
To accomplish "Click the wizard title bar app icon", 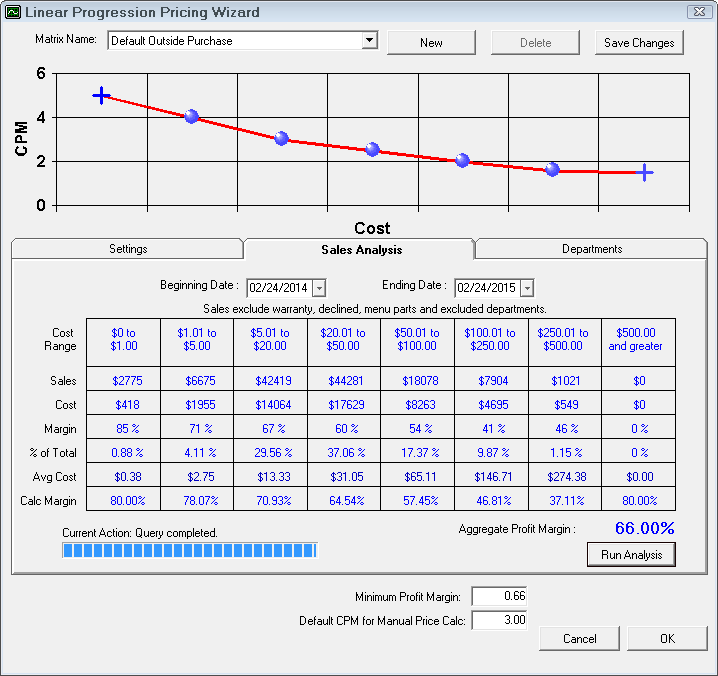I will (12, 12).
